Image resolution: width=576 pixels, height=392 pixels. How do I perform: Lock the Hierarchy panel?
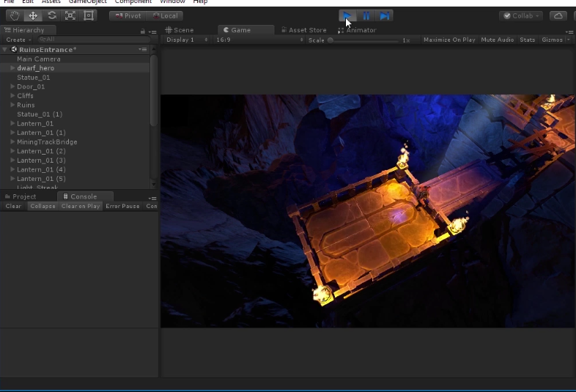[142, 31]
